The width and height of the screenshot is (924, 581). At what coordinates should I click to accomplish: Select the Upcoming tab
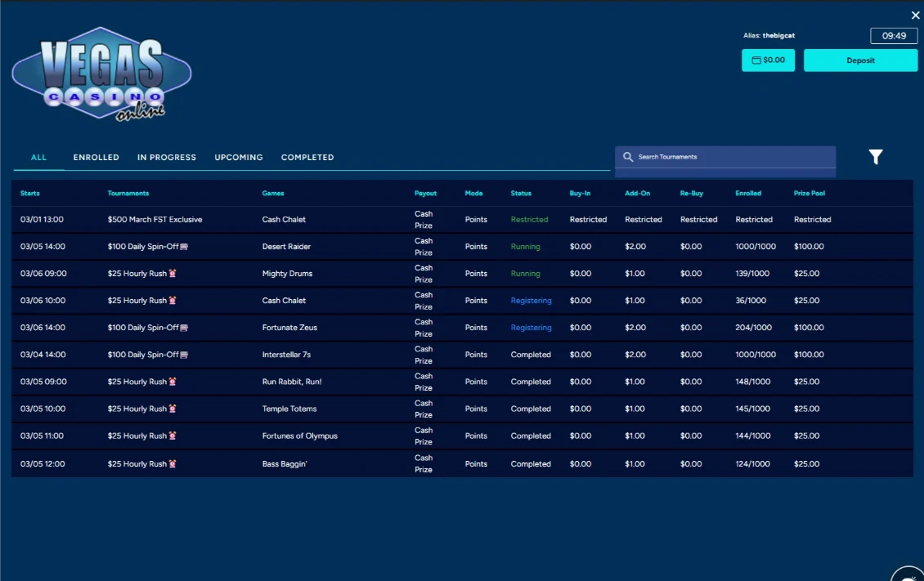click(239, 158)
